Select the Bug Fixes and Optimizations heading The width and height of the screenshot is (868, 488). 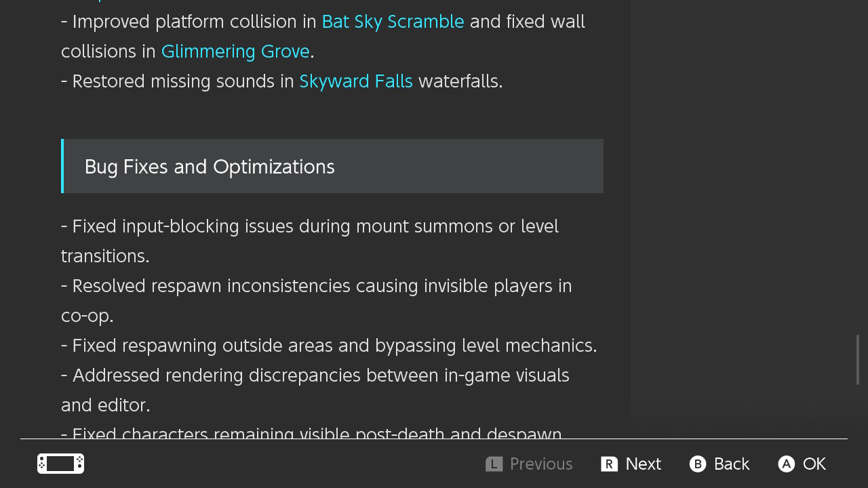210,167
